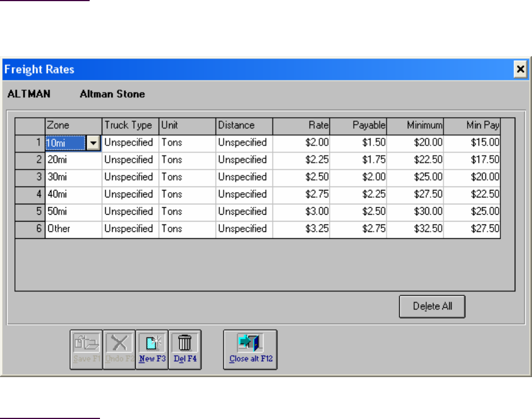
Task: Click the Payable column header
Action: coord(358,125)
